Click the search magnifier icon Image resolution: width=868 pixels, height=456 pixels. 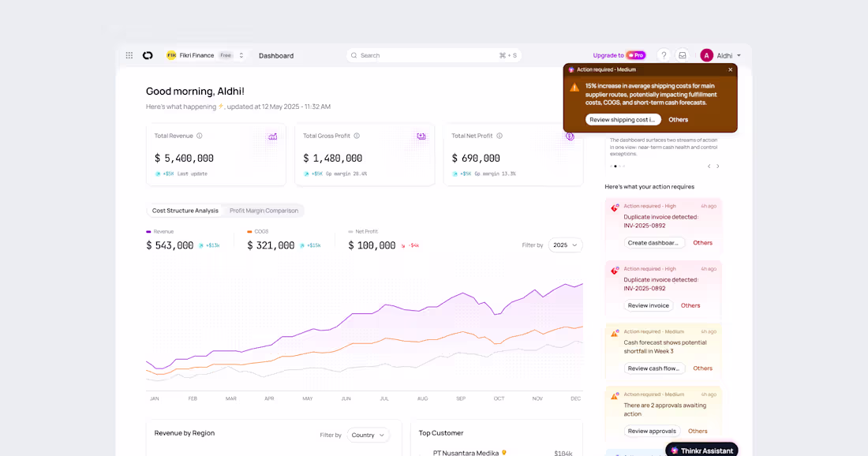(x=354, y=55)
